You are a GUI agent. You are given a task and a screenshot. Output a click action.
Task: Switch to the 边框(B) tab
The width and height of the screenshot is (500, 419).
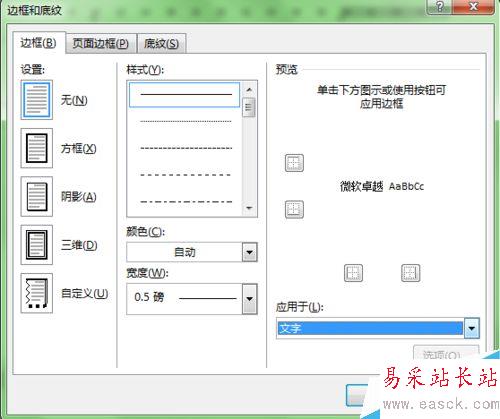tap(39, 43)
